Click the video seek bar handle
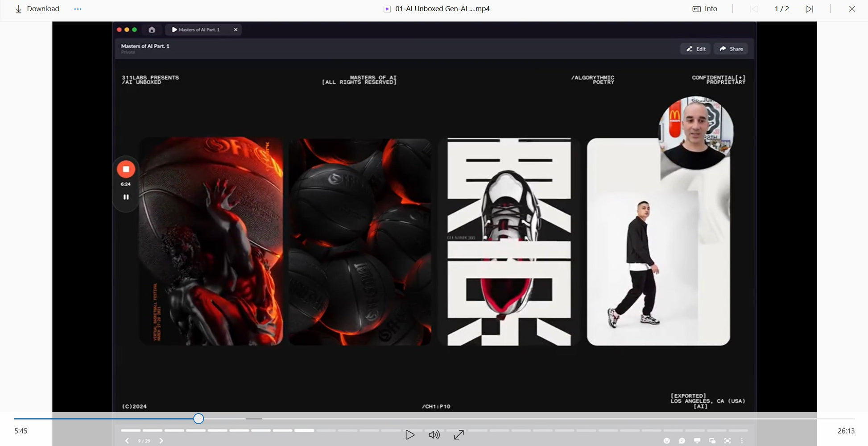The image size is (868, 446). point(198,419)
